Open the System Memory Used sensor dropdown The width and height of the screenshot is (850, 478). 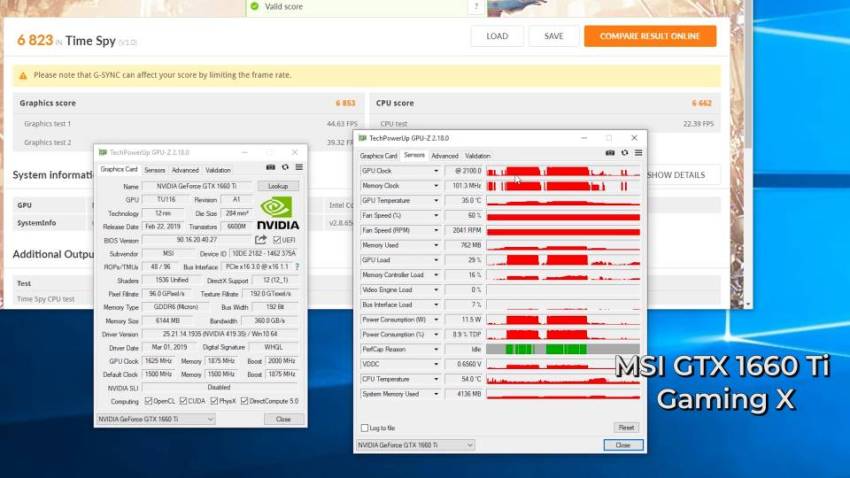point(436,395)
